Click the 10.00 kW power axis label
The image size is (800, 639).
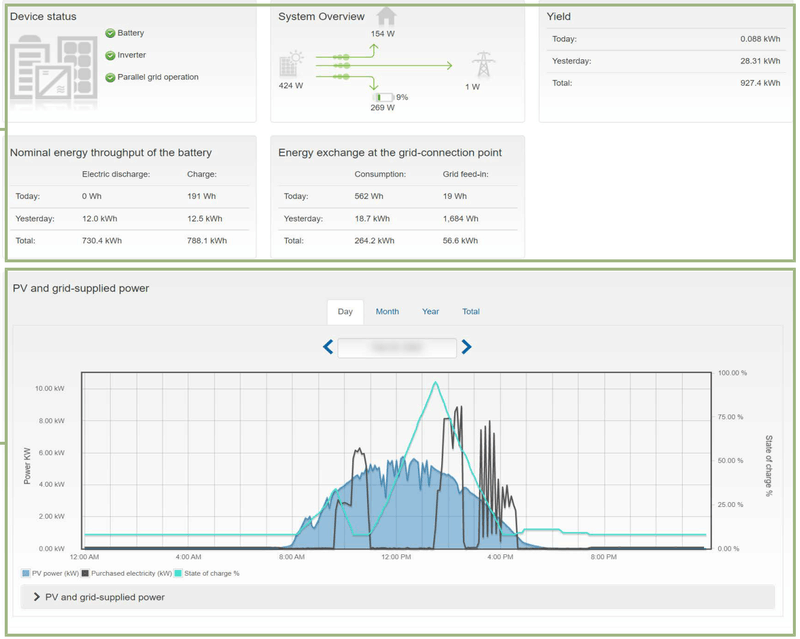[49, 388]
